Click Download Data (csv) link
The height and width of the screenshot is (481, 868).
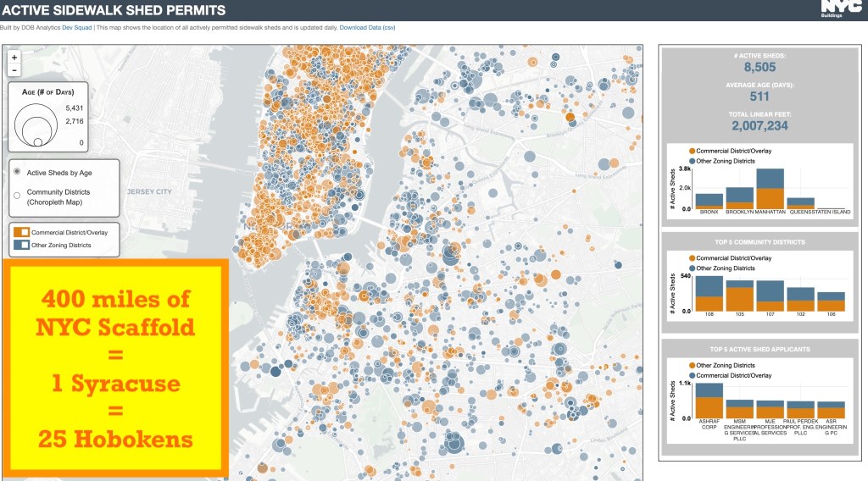tap(367, 27)
